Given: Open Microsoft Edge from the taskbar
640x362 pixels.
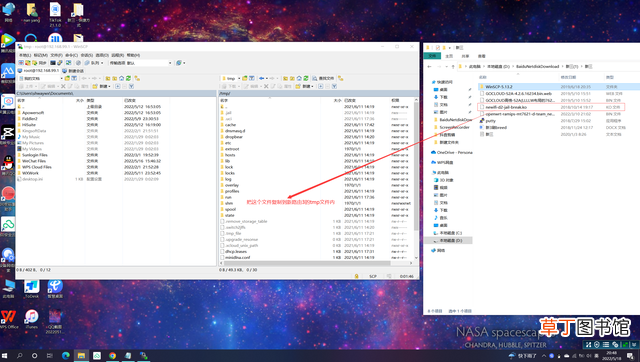Looking at the screenshot, I should click(x=65, y=355).
